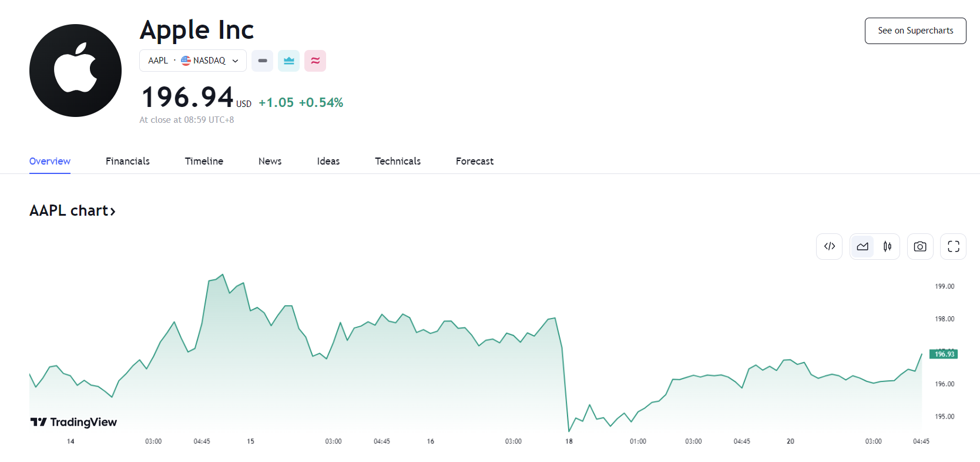The height and width of the screenshot is (462, 980).
Task: Click the 15 date axis label
Action: click(250, 441)
